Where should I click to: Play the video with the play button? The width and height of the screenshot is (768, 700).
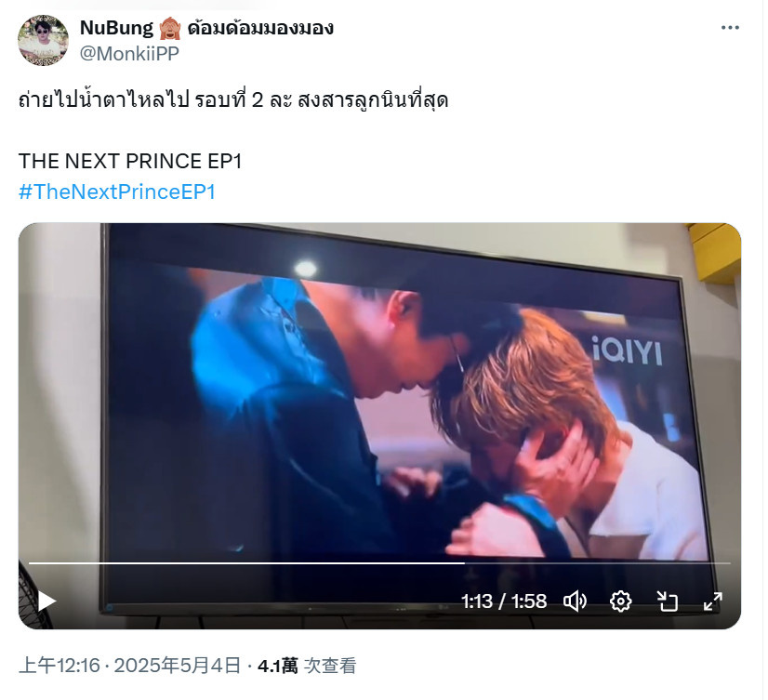(47, 601)
